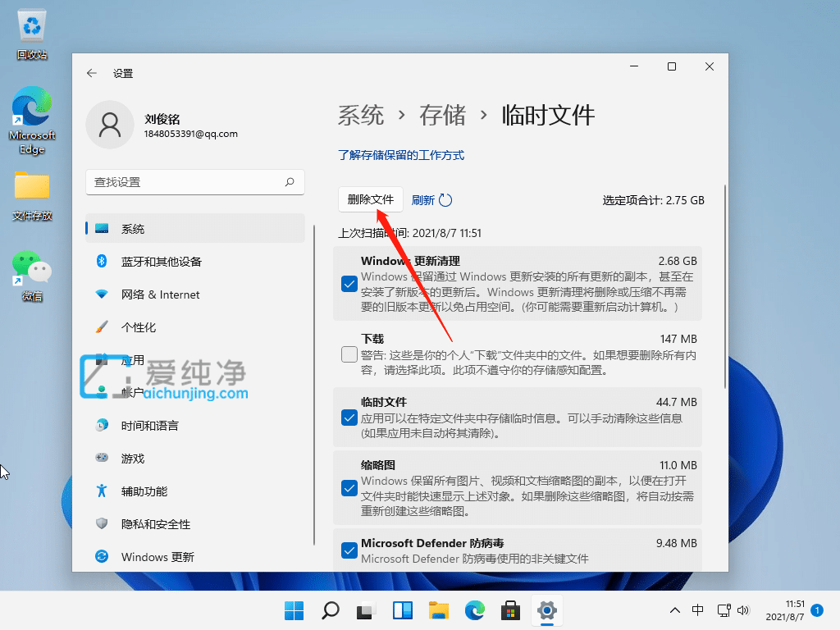Open File Explorer from taskbar

[x=438, y=610]
